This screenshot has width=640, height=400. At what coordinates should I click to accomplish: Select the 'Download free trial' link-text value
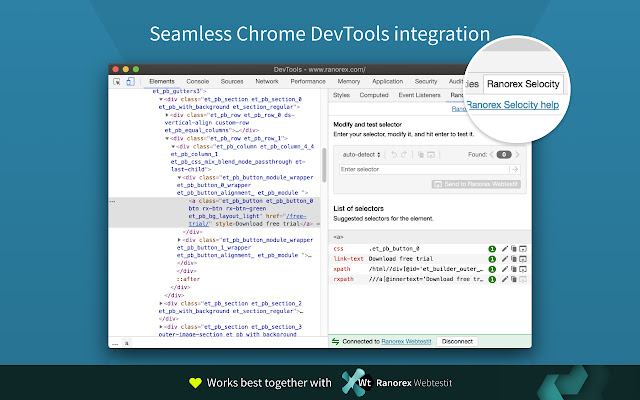[x=401, y=259]
